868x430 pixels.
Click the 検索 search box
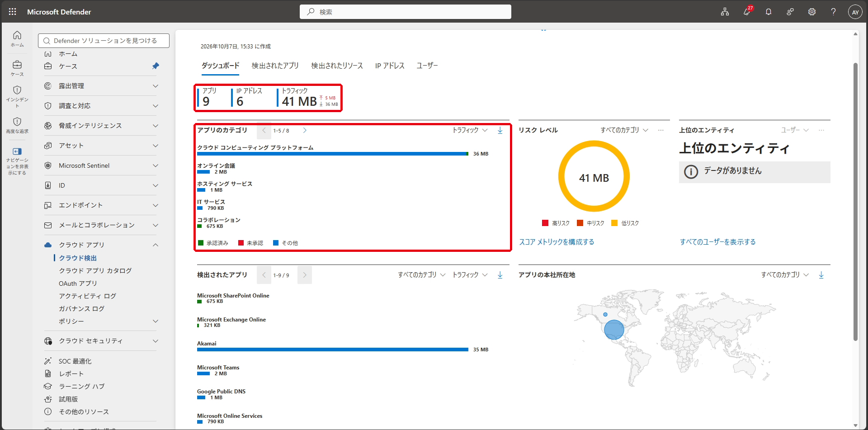click(x=406, y=12)
